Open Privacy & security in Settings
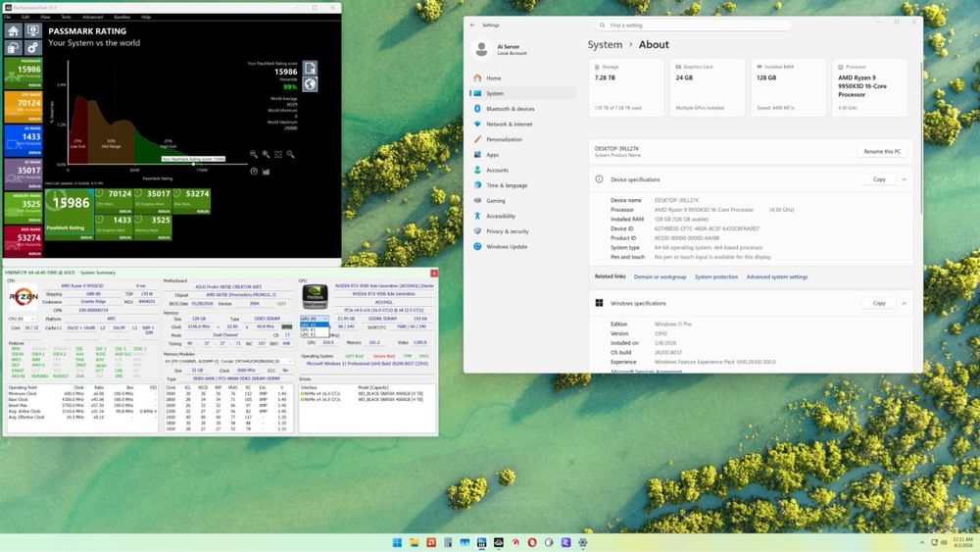Image resolution: width=980 pixels, height=552 pixels. 523,231
